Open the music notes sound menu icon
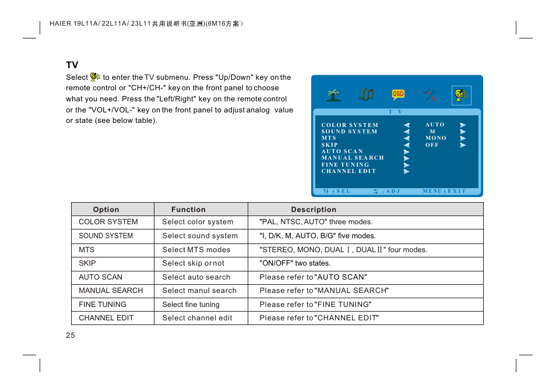Viewport: 556px width, 392px height. (x=365, y=95)
